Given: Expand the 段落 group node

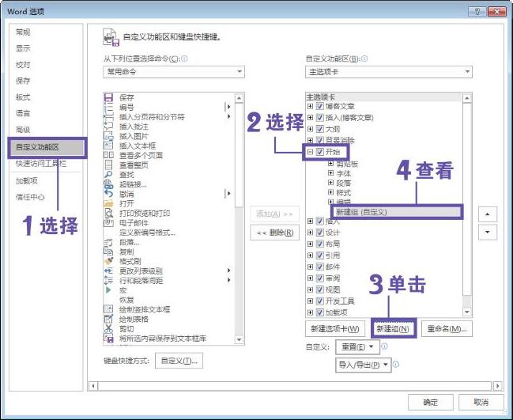Looking at the screenshot, I should (330, 183).
